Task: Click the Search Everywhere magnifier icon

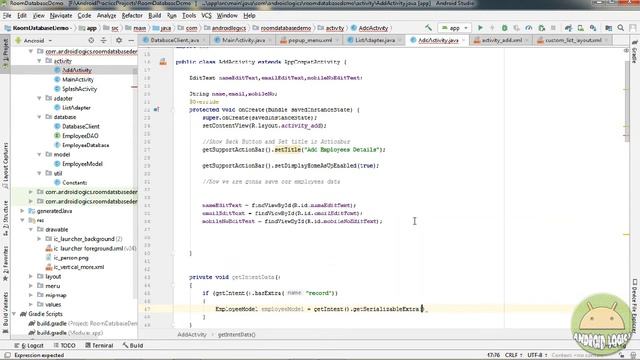Action: click(x=621, y=28)
